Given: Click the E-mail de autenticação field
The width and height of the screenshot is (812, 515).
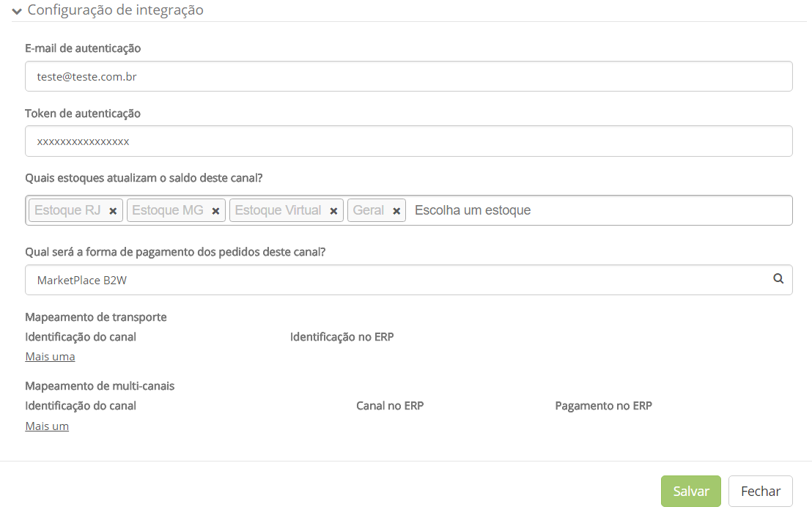Looking at the screenshot, I should (409, 77).
